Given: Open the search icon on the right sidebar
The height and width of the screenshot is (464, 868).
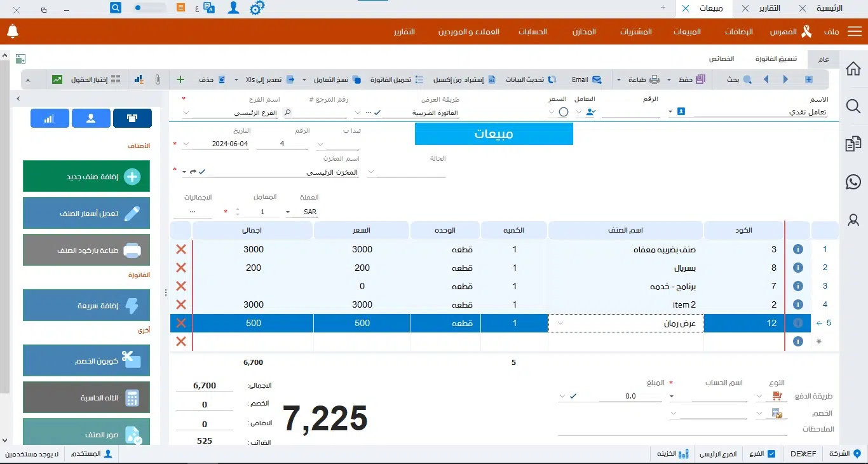Looking at the screenshot, I should click(x=853, y=106).
